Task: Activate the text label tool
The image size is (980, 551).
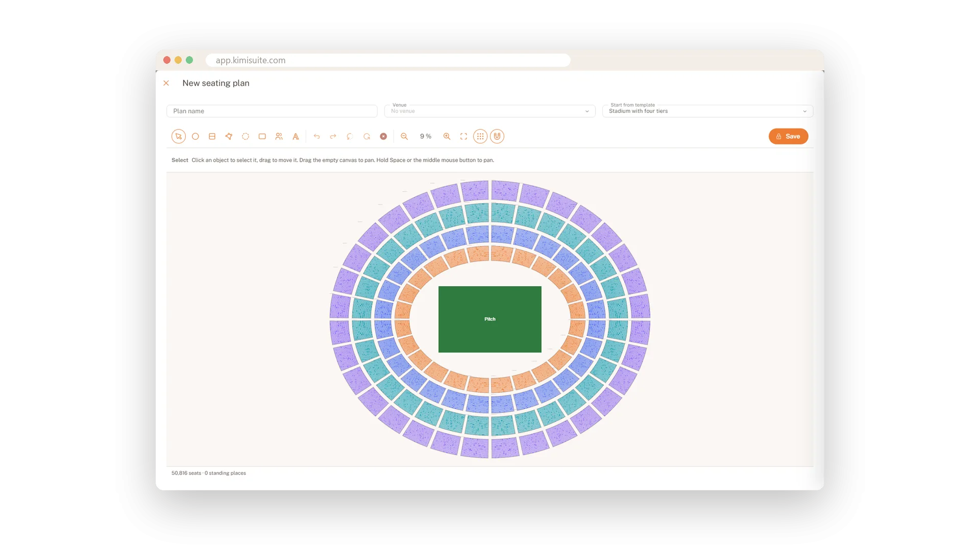Action: pos(296,136)
